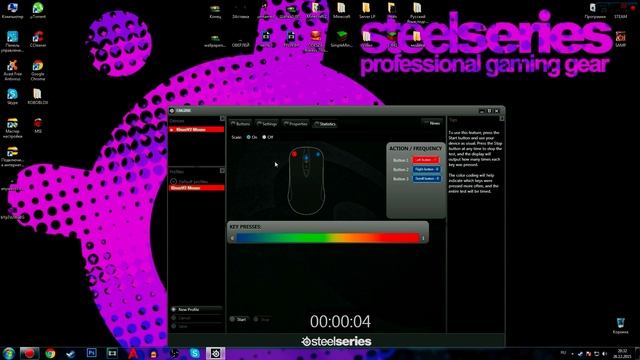This screenshot has width=640, height=360.
Task: Open Google Chrome from the taskbar
Action: point(50,353)
